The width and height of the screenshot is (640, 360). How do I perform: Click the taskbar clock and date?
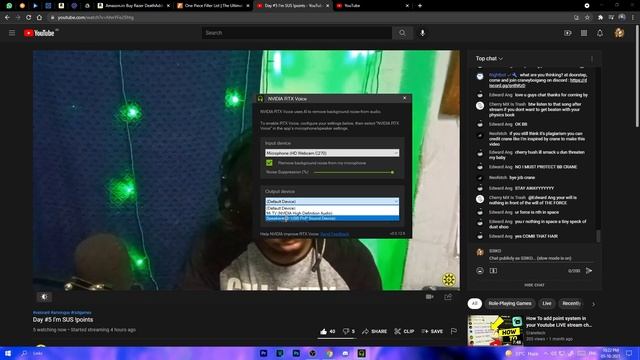coord(610,353)
